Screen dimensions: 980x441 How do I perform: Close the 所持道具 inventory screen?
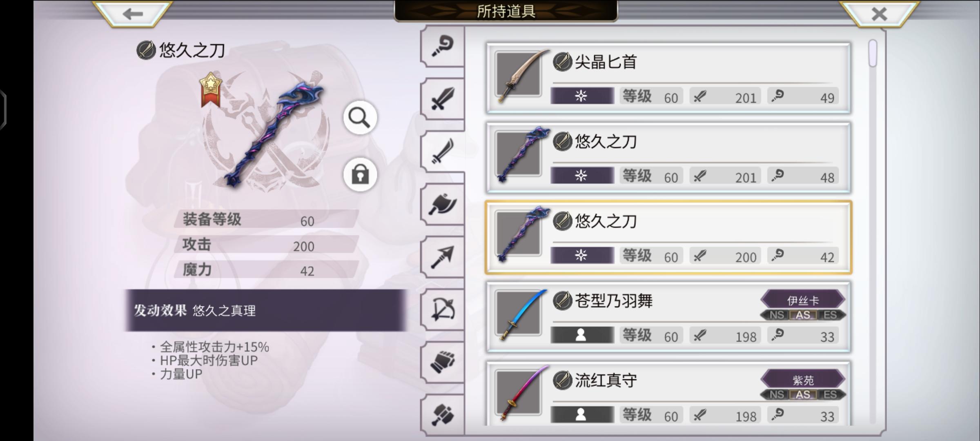point(879,14)
